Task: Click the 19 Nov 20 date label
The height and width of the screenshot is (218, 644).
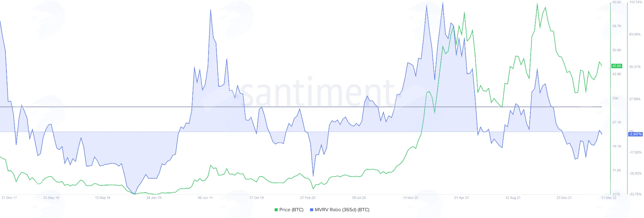Action: tap(410, 198)
